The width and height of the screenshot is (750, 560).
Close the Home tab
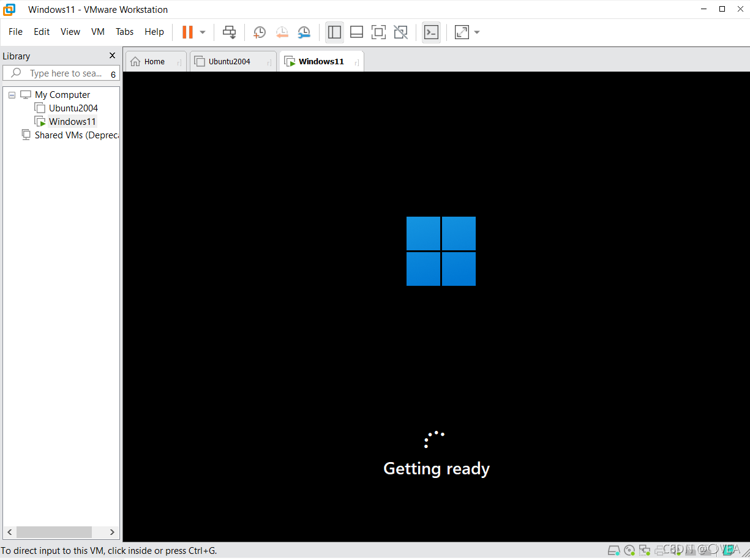(179, 62)
